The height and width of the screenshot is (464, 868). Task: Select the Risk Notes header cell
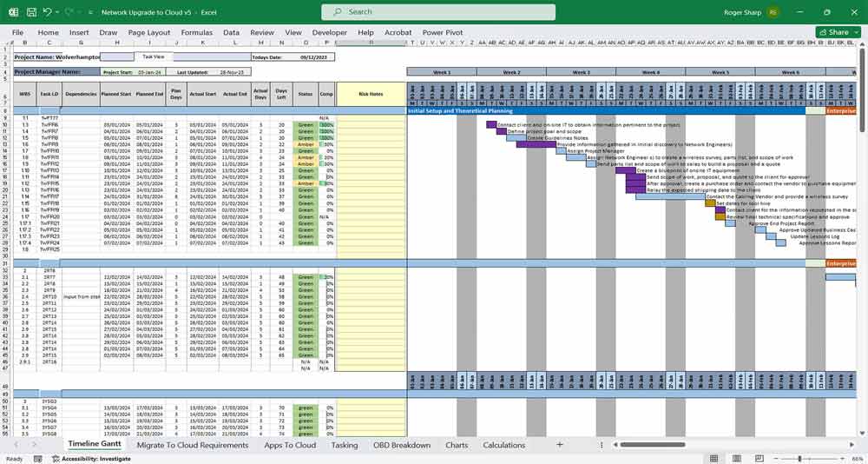[371, 94]
